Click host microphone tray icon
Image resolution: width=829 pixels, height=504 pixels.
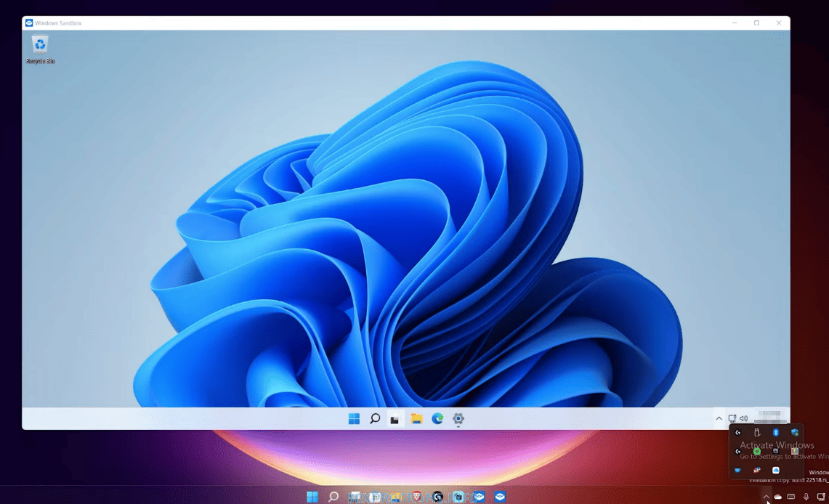tap(806, 497)
